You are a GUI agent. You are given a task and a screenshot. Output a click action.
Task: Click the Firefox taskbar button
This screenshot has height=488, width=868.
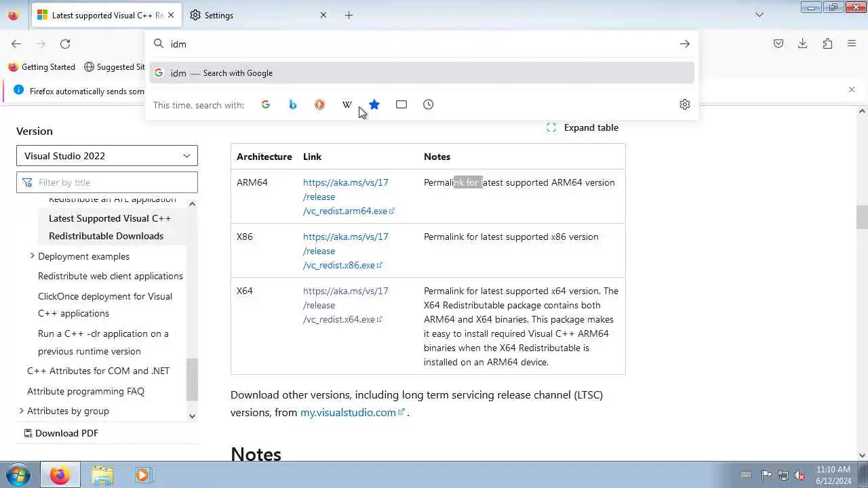(60, 475)
